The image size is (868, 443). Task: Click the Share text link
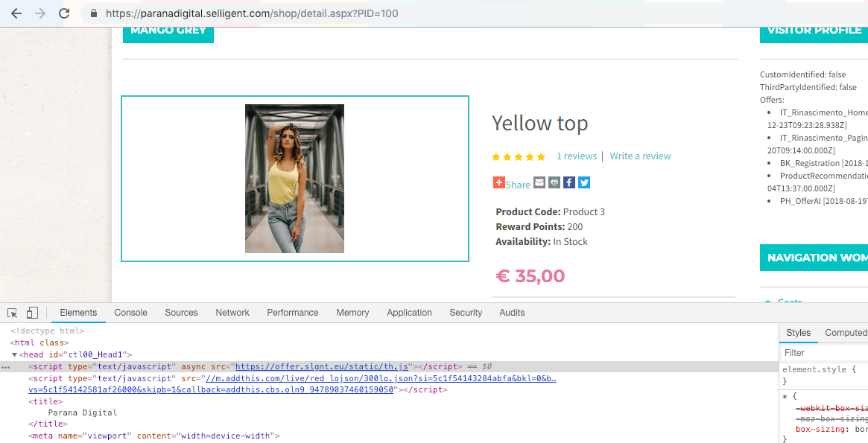pyautogui.click(x=518, y=185)
